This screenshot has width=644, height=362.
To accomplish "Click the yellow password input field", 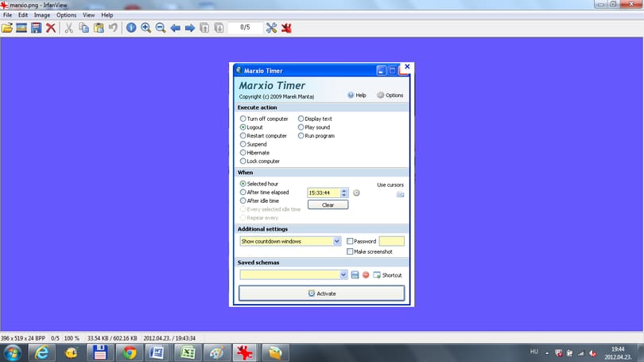I will [391, 241].
